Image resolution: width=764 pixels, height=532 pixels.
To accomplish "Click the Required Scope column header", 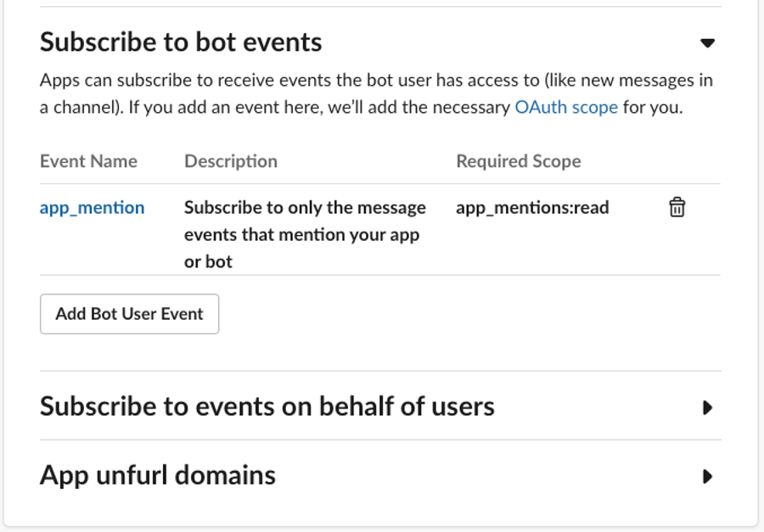I will pos(518,161).
